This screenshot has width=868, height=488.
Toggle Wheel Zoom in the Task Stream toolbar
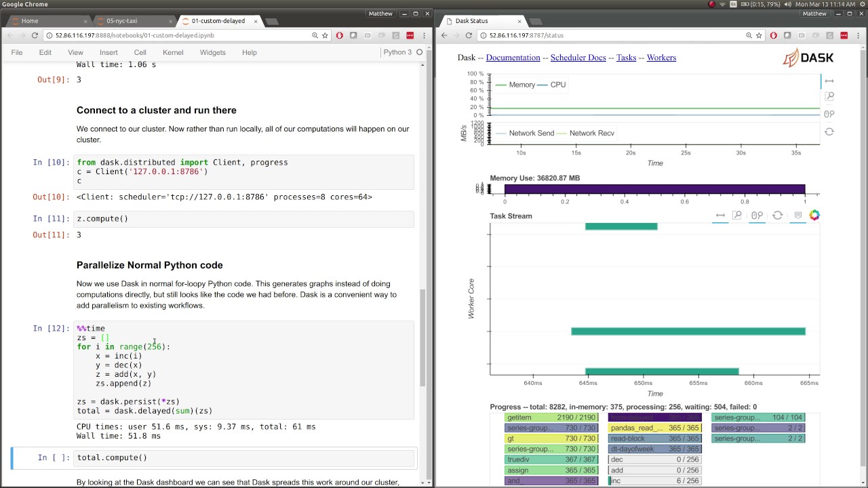coord(757,216)
